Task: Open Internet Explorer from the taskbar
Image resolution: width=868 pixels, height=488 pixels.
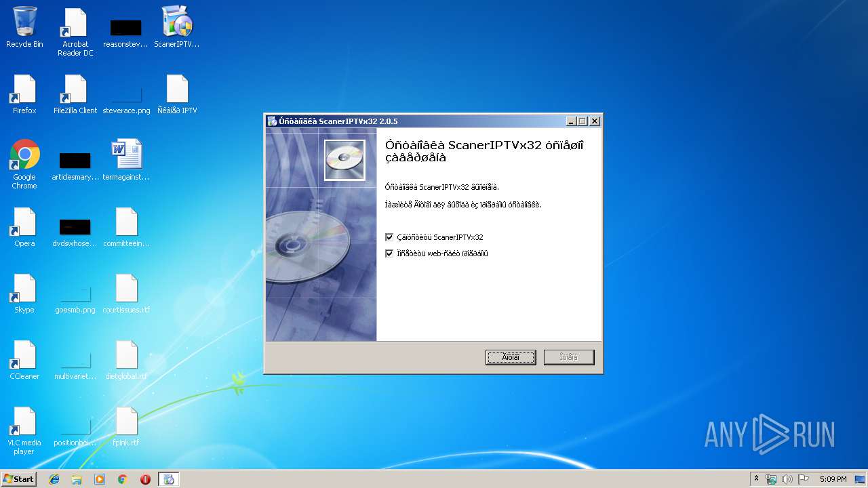Action: (x=54, y=479)
